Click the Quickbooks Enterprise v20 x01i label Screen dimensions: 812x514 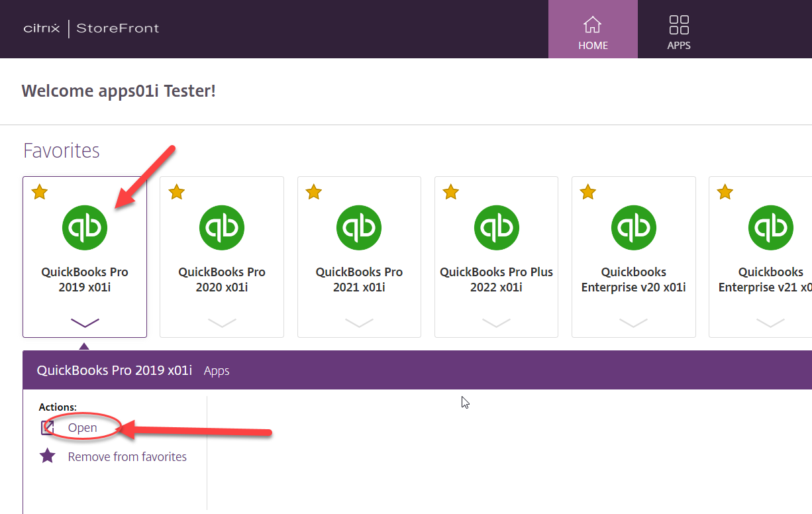(x=633, y=280)
